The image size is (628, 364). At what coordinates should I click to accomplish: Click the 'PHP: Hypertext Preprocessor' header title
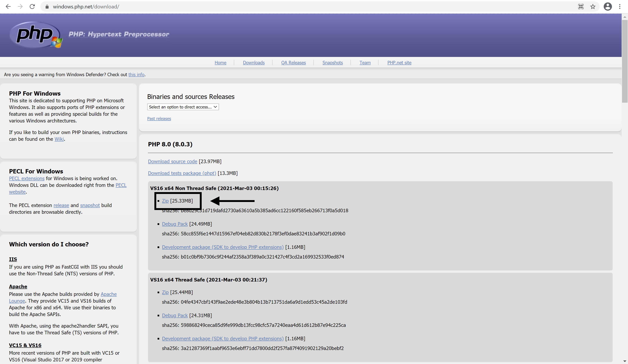click(119, 34)
